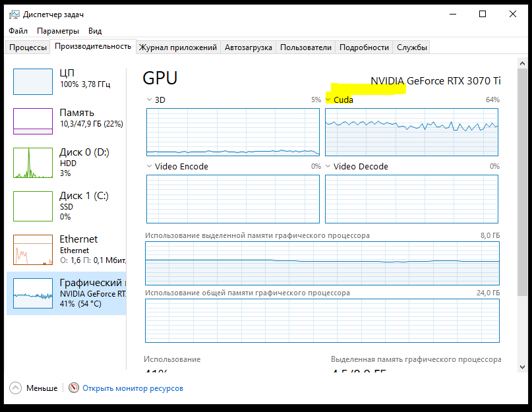The image size is (532, 412).
Task: Click the dedicated GPU memory graph
Action: coord(322,264)
